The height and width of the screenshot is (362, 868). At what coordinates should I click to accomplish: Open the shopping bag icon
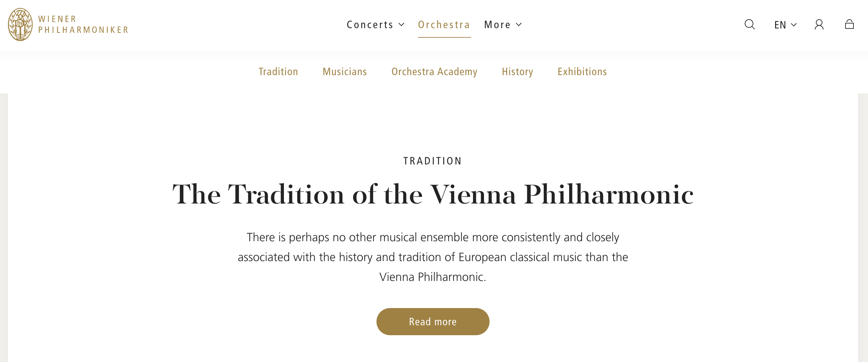click(849, 24)
